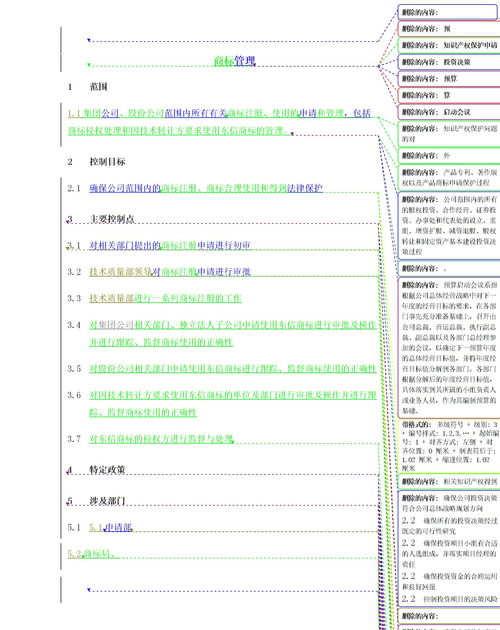Click item 3.4 about 集团公司相关部门

pos(222,333)
